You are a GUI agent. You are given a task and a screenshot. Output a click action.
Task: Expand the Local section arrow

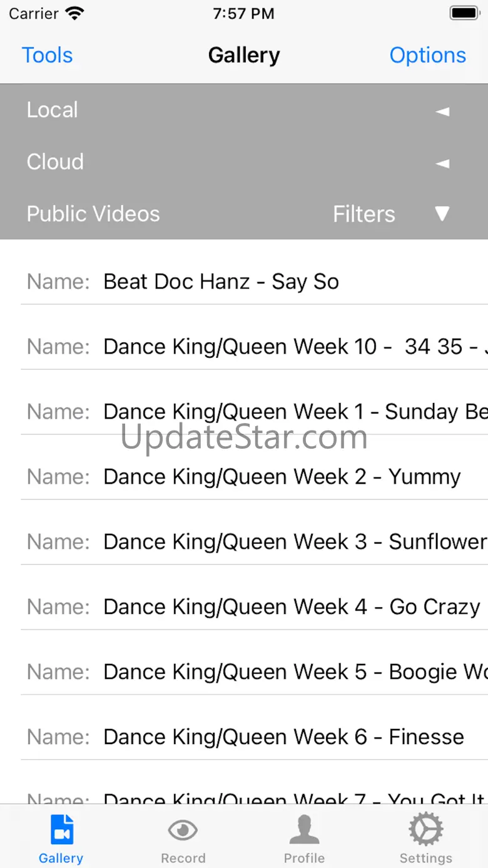coord(442,111)
